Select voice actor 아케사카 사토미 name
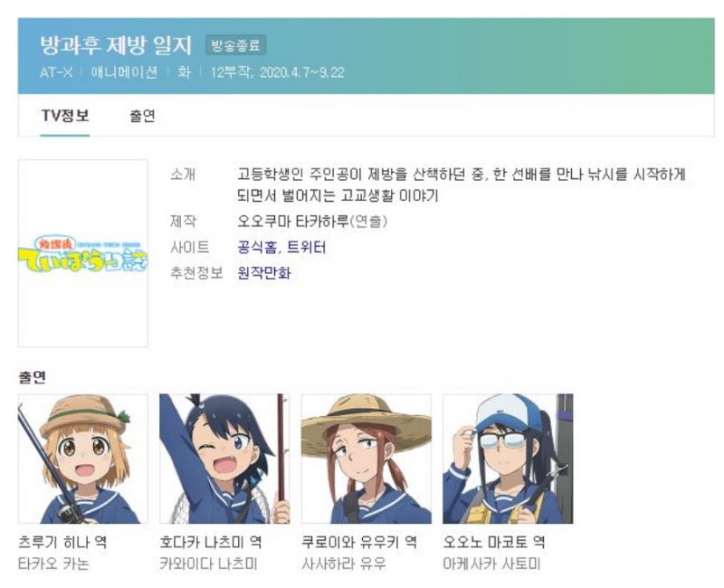The width and height of the screenshot is (724, 588). 491,564
